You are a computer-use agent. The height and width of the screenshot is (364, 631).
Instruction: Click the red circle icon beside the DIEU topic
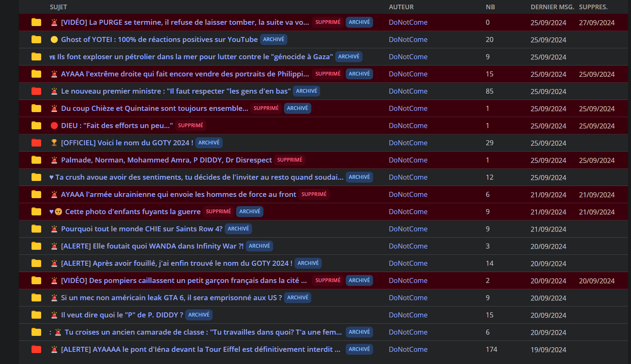[54, 126]
